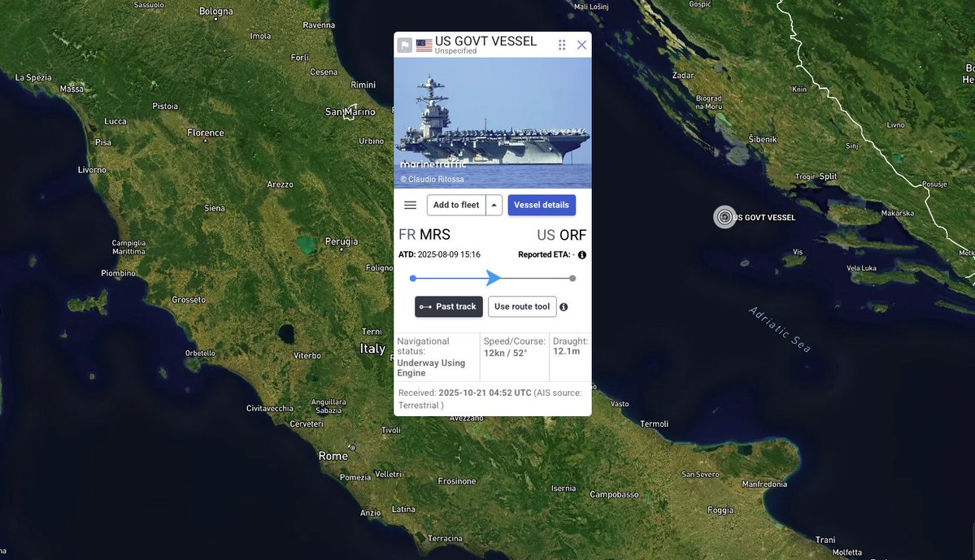This screenshot has width=975, height=560.
Task: Click the destination dot on the voyage progress line
Action: [572, 279]
